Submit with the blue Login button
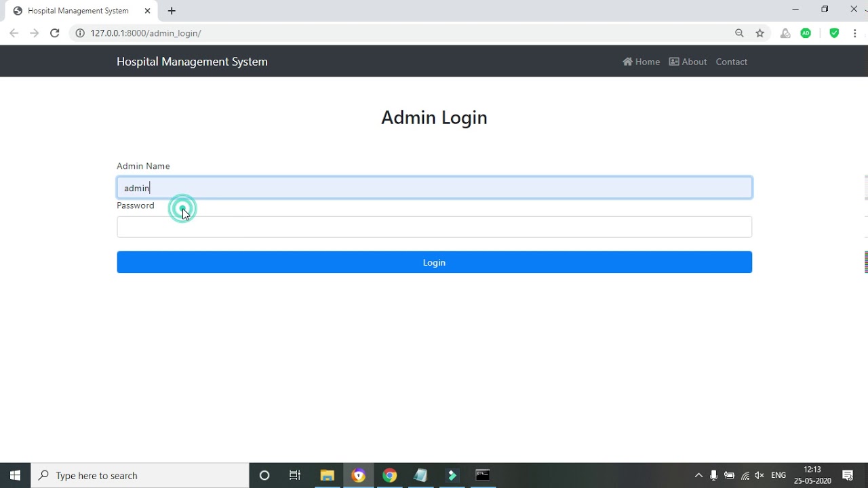 tap(434, 262)
